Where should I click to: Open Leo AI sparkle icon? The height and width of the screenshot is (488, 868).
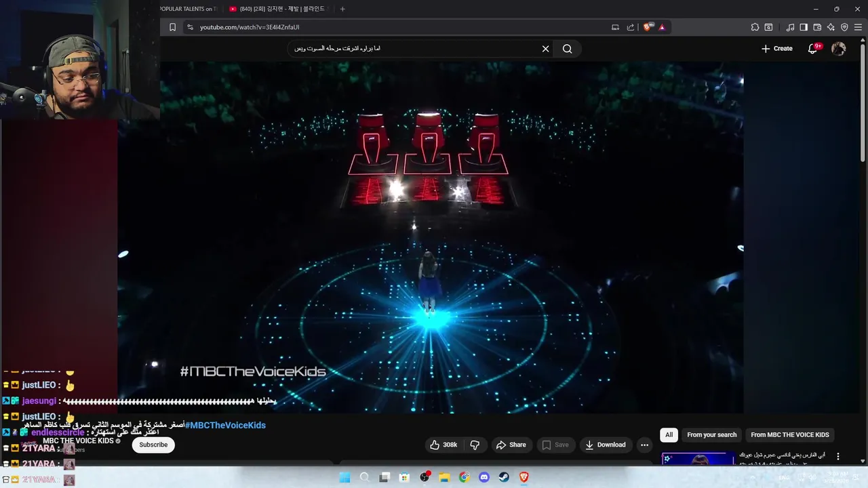pyautogui.click(x=831, y=27)
